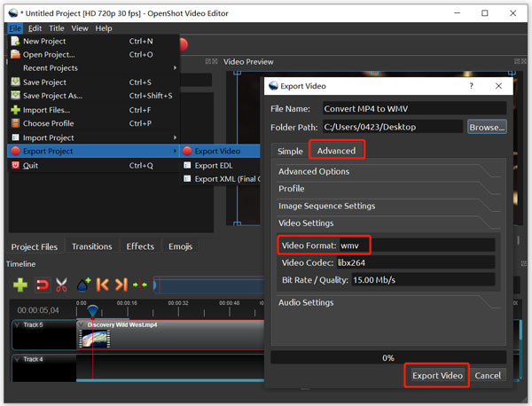This screenshot has height=406, width=532.
Task: Click the Save Project As icon
Action: click(x=15, y=96)
